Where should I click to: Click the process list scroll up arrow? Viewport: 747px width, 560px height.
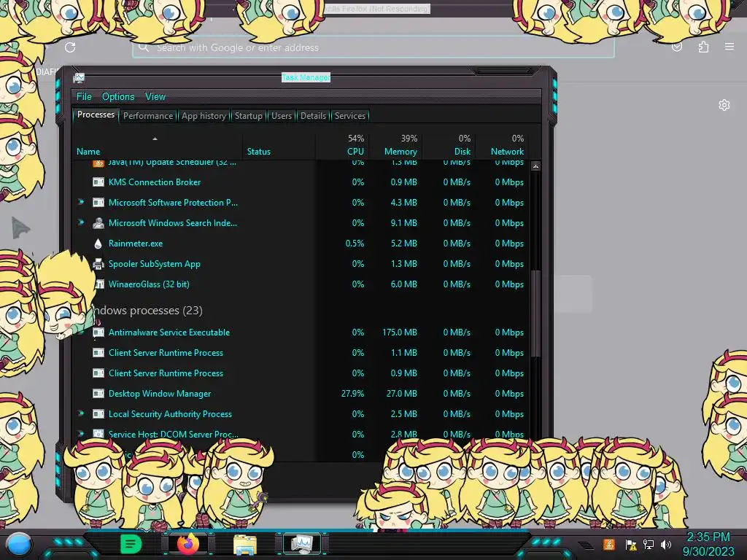coord(535,166)
